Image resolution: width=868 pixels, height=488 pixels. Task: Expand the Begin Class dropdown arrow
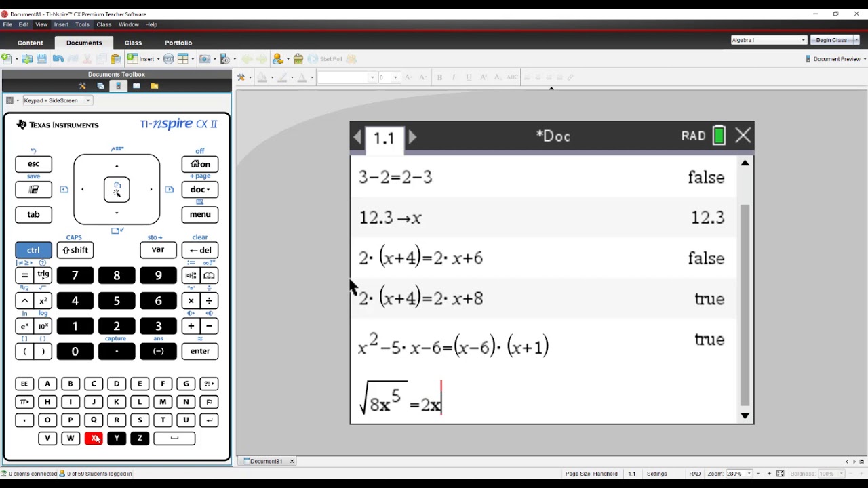(856, 40)
